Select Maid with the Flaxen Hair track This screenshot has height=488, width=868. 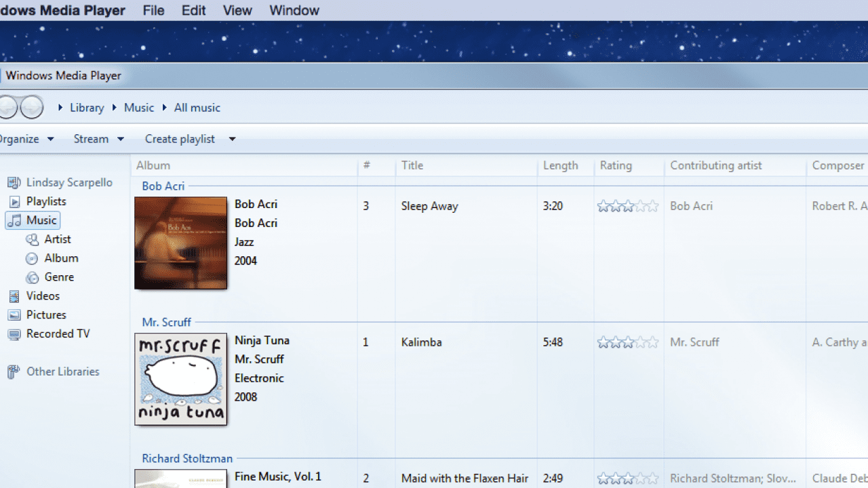[x=465, y=479]
